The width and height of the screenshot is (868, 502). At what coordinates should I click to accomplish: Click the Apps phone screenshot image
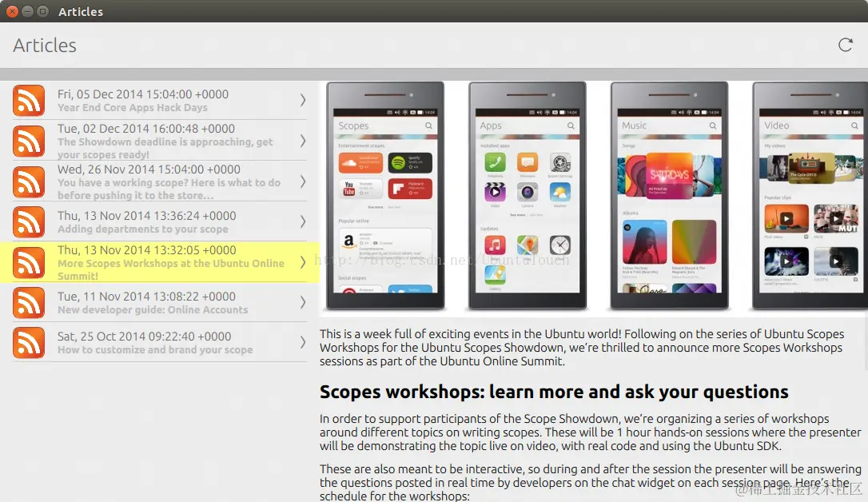pos(527,195)
